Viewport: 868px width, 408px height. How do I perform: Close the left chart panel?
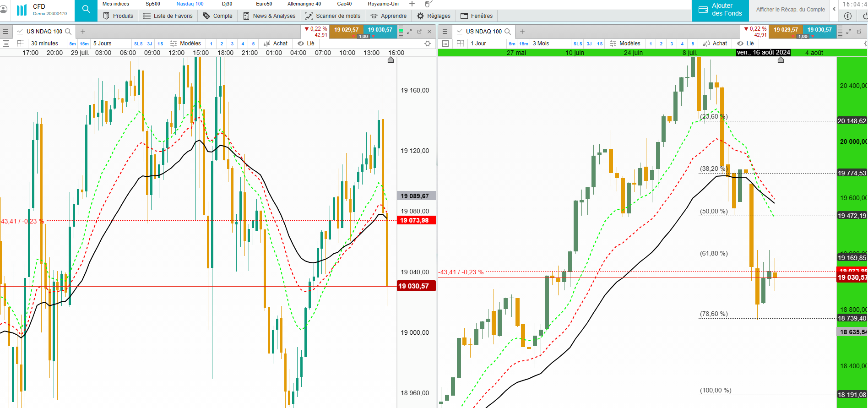429,32
